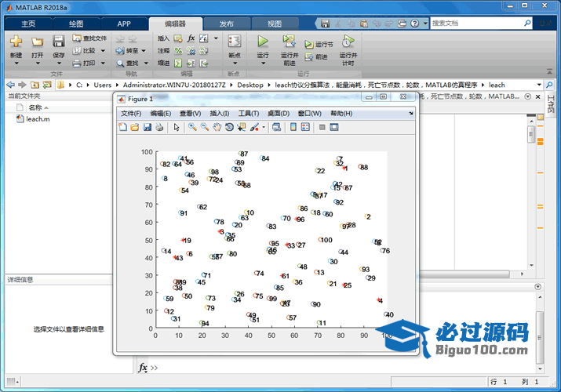561x392 pixels.
Task: Toggle Insert Legend in Figure 1 toolbar
Action: point(305,127)
